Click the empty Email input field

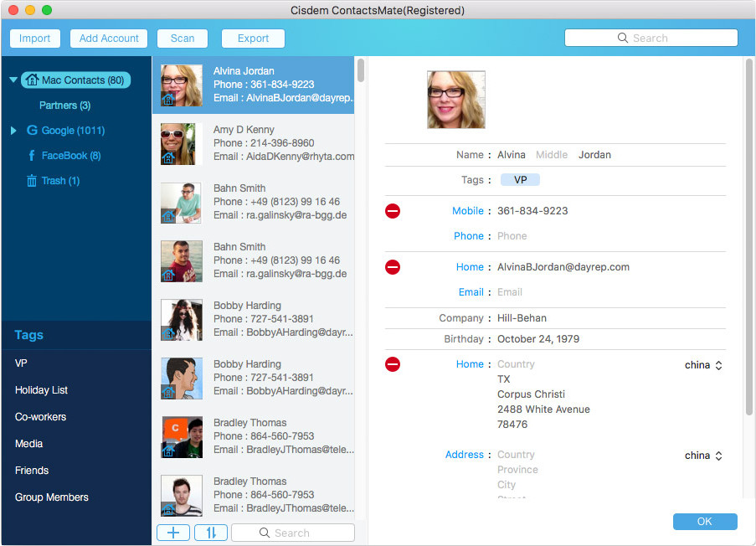coord(510,291)
